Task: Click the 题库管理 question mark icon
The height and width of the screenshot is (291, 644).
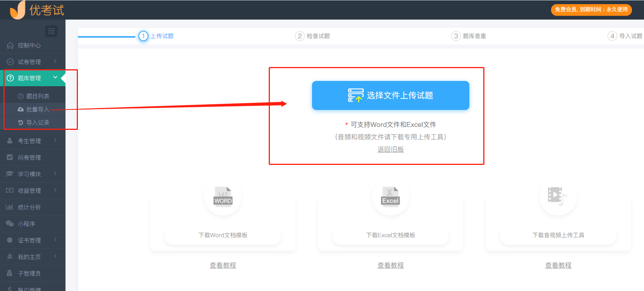Action: [x=10, y=78]
